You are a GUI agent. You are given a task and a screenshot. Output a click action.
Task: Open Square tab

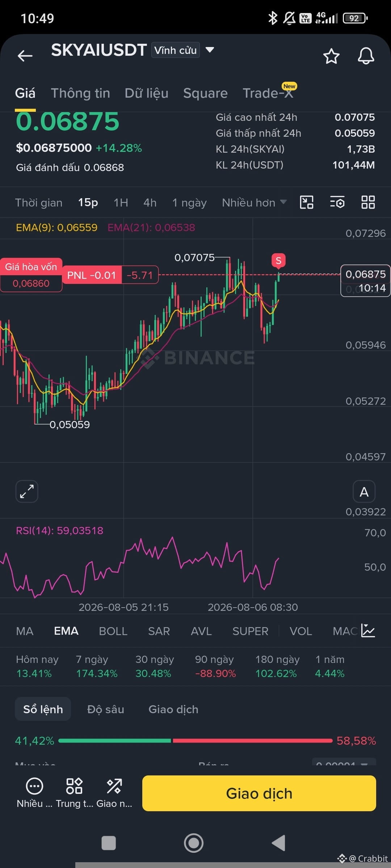[205, 93]
